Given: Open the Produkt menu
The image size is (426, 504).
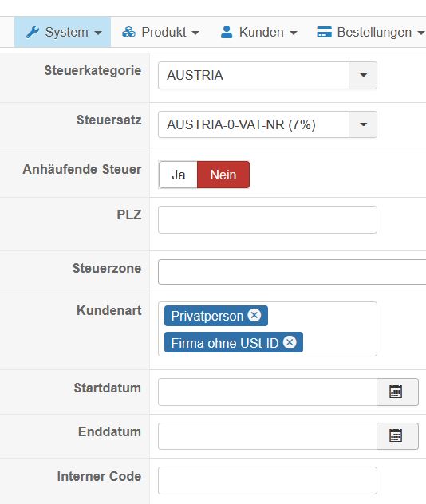Looking at the screenshot, I should click(x=160, y=32).
